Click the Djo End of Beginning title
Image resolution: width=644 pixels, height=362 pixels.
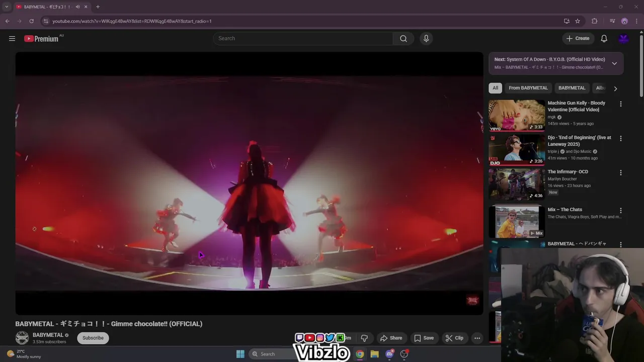[x=579, y=141]
